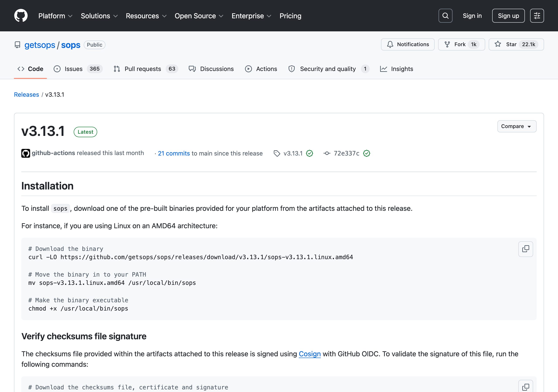558x392 pixels.
Task: Click the Security and quality count 1
Action: point(365,69)
